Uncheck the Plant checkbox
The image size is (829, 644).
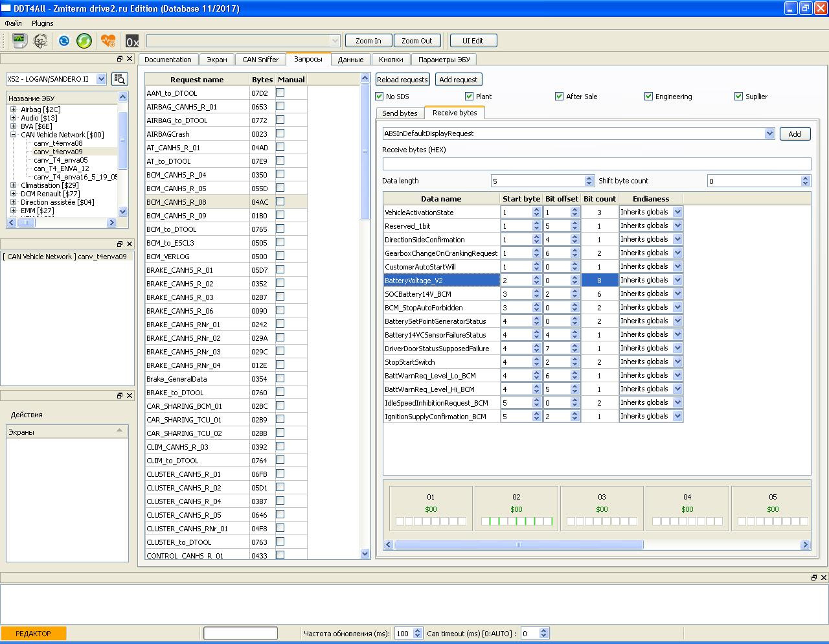coord(469,97)
